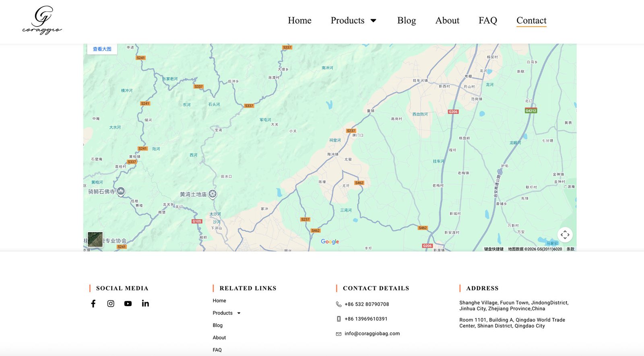Click Products under Related Links
The image size is (644, 356).
[x=223, y=313]
